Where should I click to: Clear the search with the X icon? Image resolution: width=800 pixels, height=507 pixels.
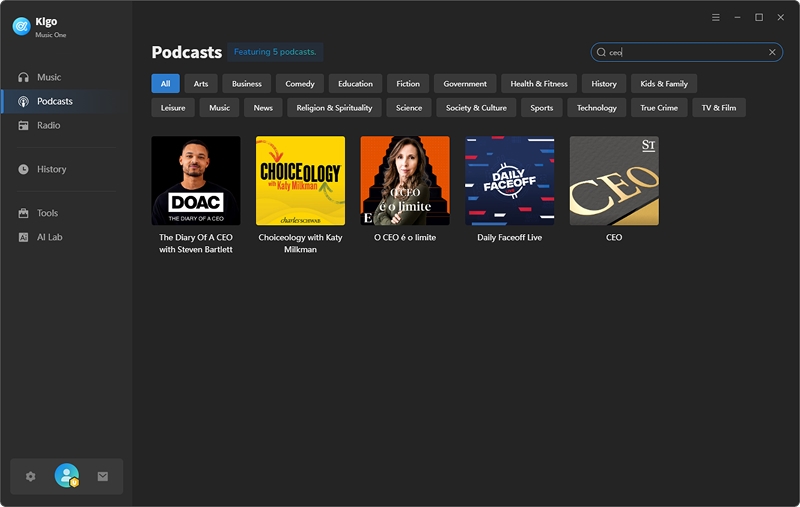[772, 52]
